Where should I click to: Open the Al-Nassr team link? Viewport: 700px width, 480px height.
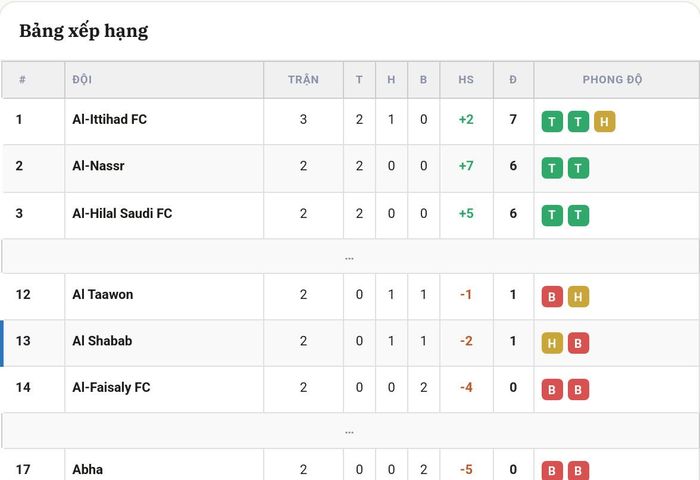(x=98, y=166)
